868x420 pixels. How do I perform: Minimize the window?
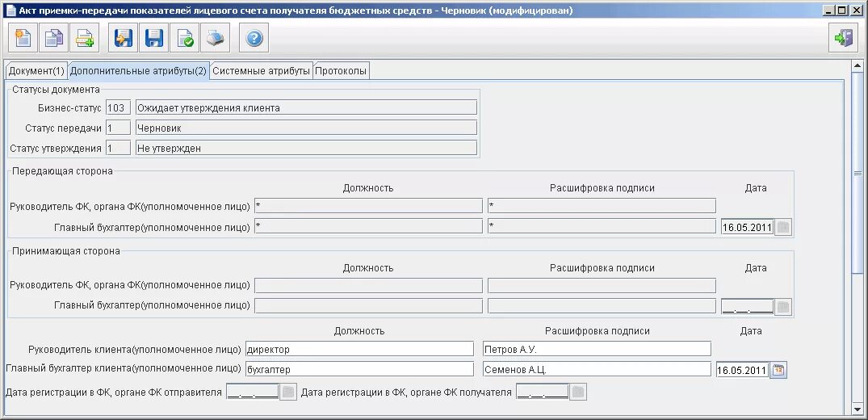click(828, 10)
